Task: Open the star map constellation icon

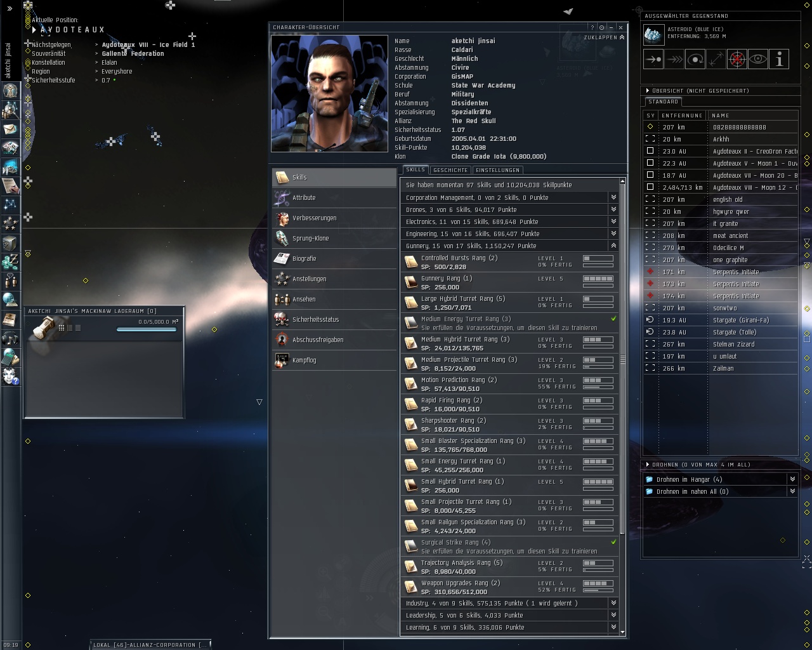Action: pyautogui.click(x=10, y=205)
